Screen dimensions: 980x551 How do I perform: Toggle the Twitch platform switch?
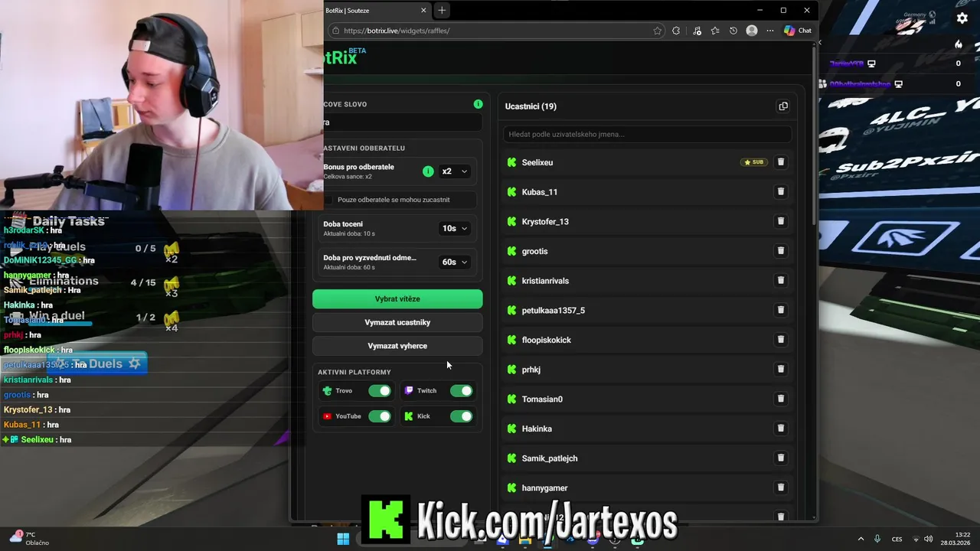tap(461, 391)
